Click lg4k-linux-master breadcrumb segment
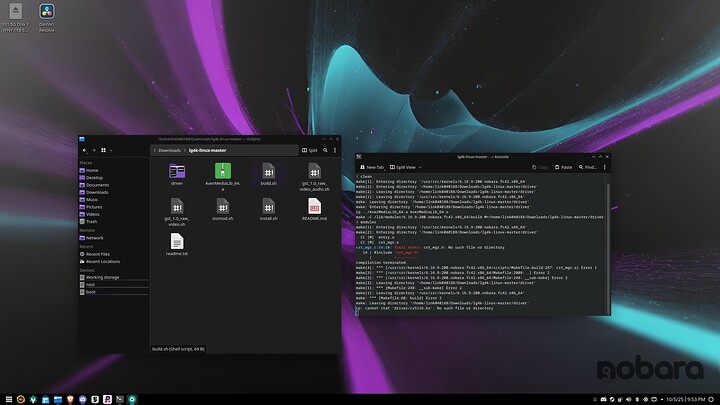The height and width of the screenshot is (405, 720). (208, 150)
